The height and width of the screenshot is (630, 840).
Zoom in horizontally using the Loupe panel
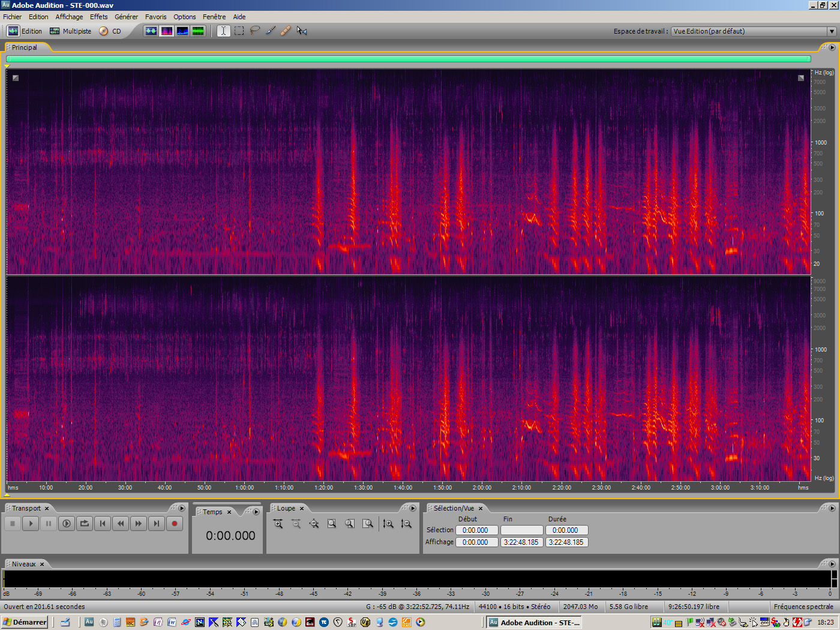pos(278,523)
